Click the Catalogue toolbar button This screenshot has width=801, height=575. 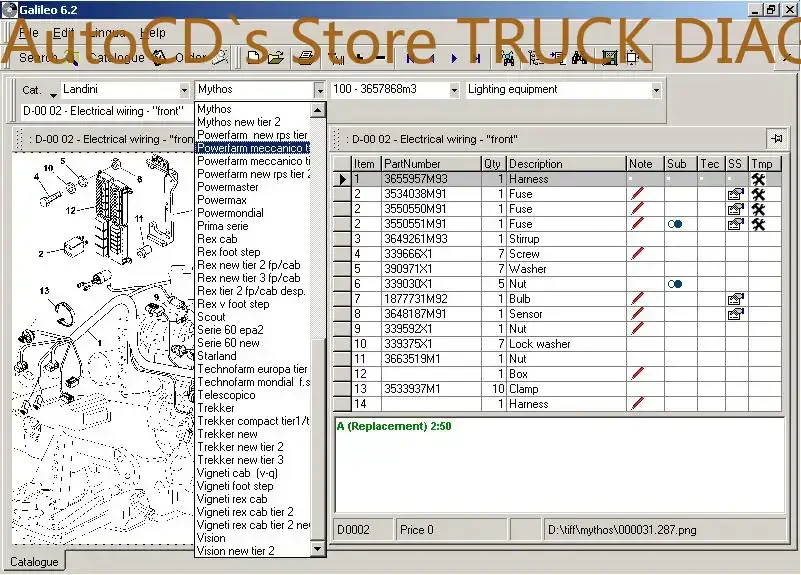click(x=127, y=58)
